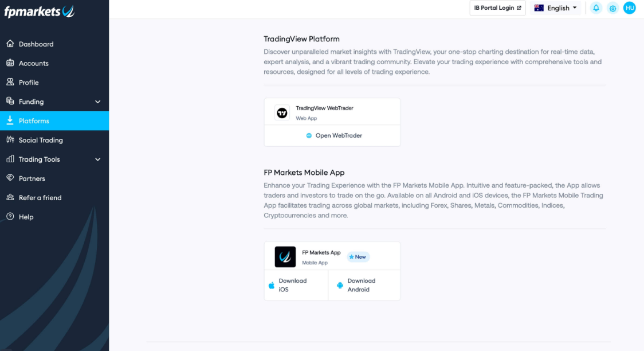
Task: Click the Android robot icon
Action: [340, 285]
